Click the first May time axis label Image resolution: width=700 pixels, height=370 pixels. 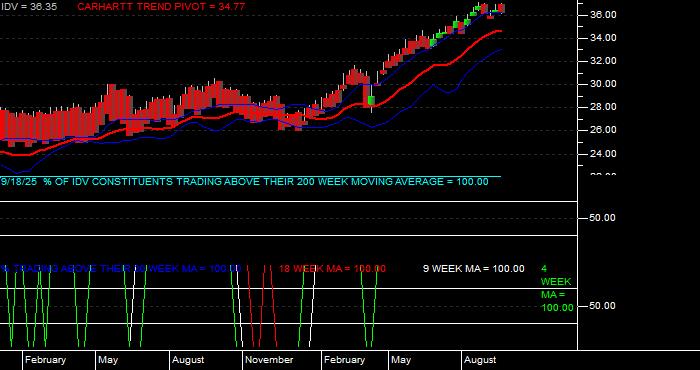108,360
